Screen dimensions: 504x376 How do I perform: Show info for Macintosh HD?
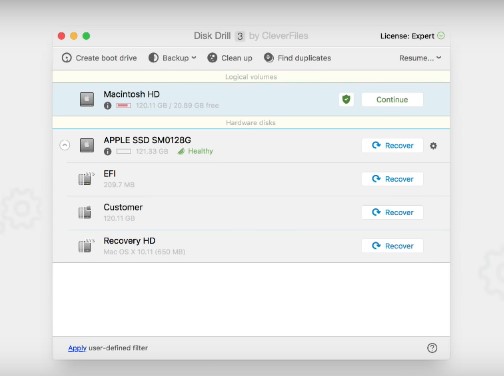pos(107,106)
